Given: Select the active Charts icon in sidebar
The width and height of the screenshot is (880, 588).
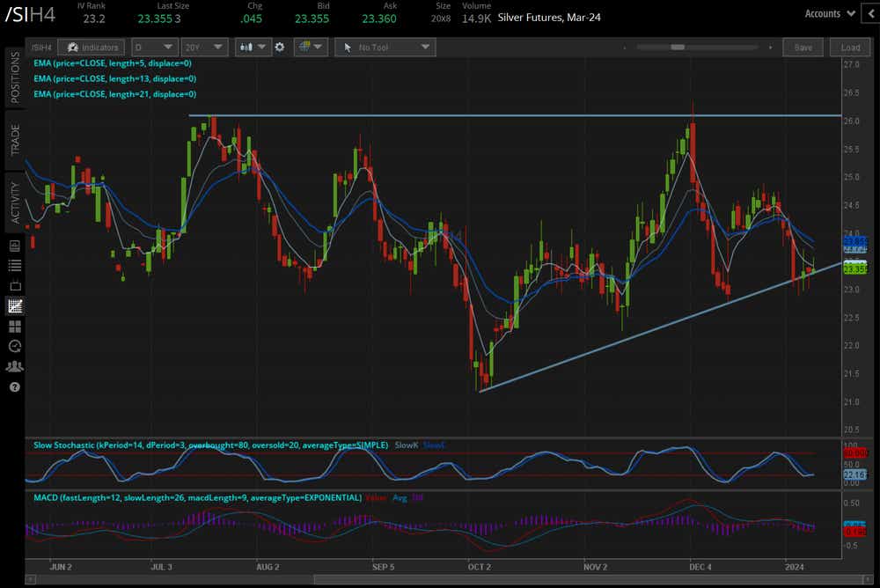Looking at the screenshot, I should 15,306.
